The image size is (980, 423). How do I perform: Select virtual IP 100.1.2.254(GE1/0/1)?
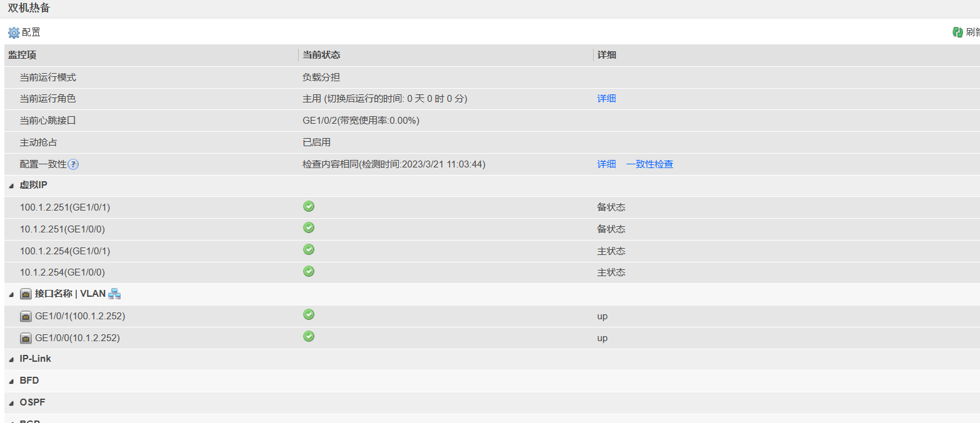pyautogui.click(x=65, y=251)
